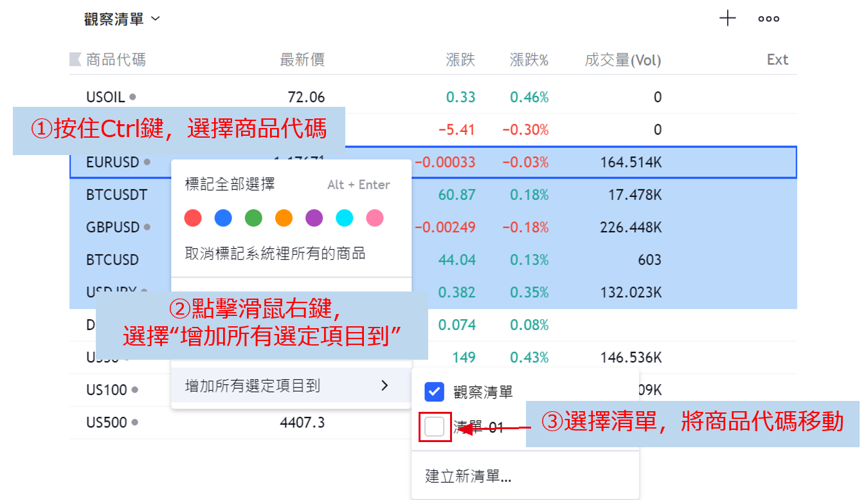Select the cyan flag color
868x500 pixels.
(345, 218)
